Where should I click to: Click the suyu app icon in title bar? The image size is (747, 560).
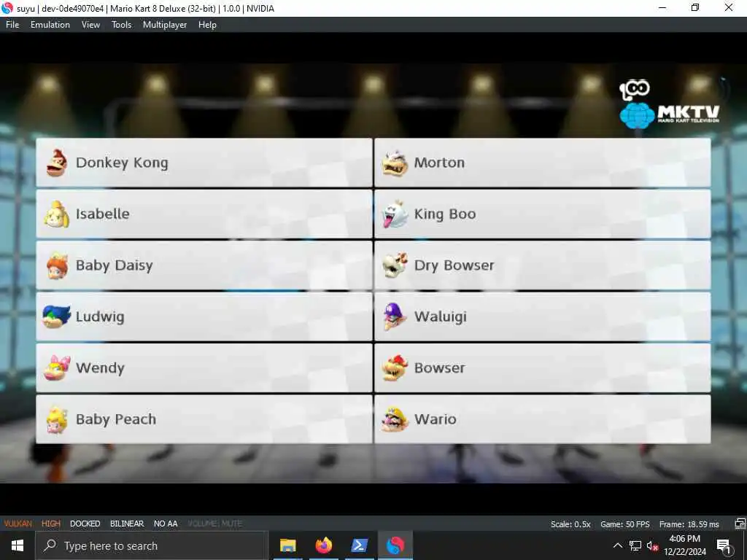[x=7, y=8]
